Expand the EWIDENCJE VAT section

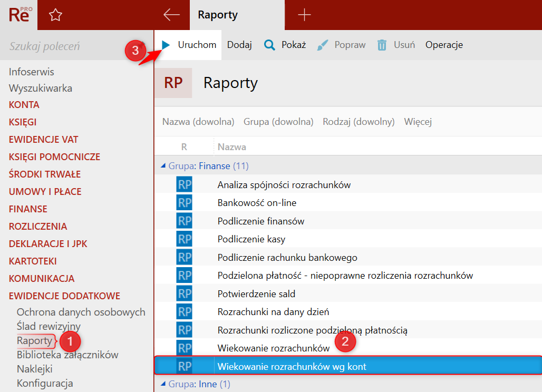pos(44,140)
